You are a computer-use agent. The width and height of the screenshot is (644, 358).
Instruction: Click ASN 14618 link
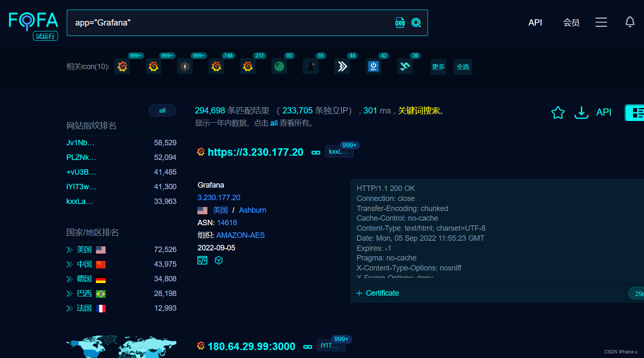pos(227,223)
